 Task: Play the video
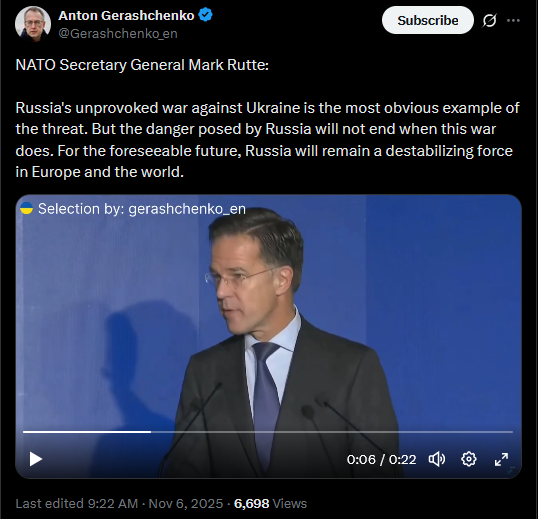35,459
